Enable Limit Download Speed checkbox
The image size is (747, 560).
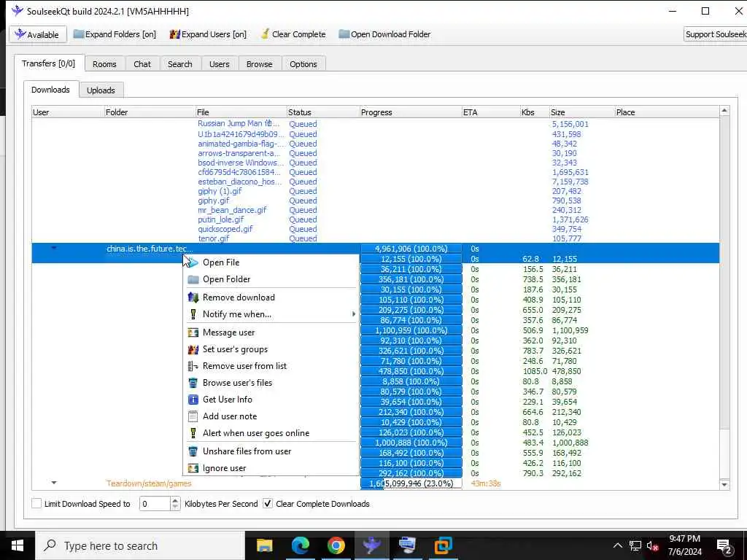[36, 503]
